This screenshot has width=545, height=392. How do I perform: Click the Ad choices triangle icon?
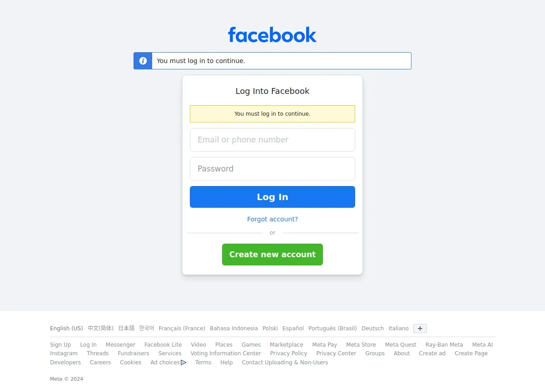click(x=183, y=363)
